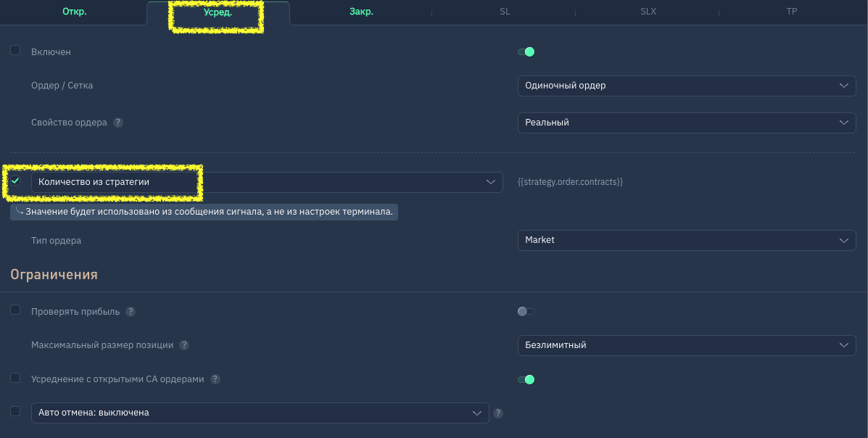Click help icon beside Проверять прибыль

[131, 312]
